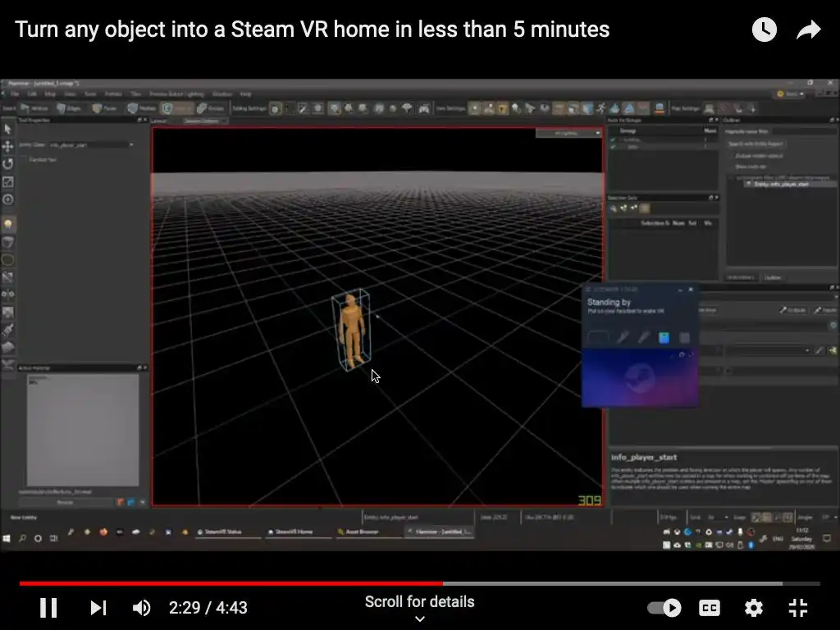The height and width of the screenshot is (630, 840).
Task: Toggle the Random Yaw checkbox
Action: point(23,160)
